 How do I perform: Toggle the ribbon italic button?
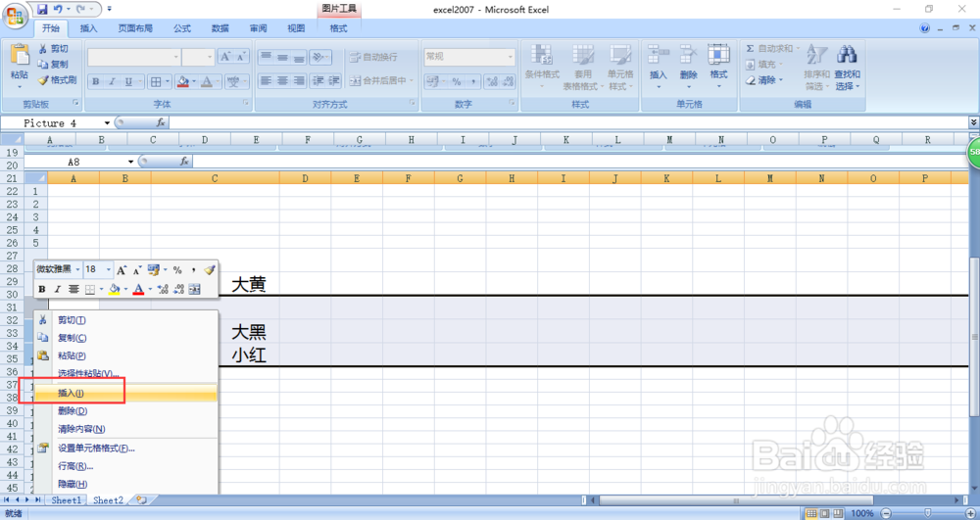pos(112,81)
